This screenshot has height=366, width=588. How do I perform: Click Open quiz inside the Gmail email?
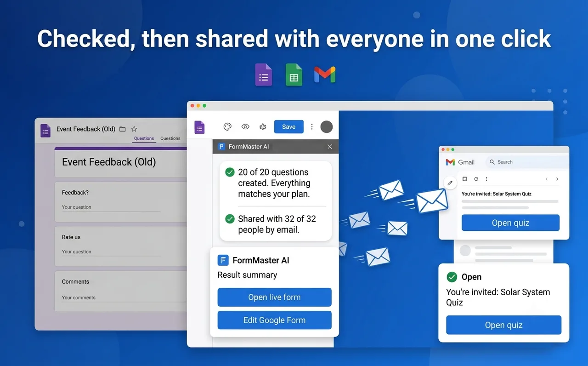click(x=510, y=223)
